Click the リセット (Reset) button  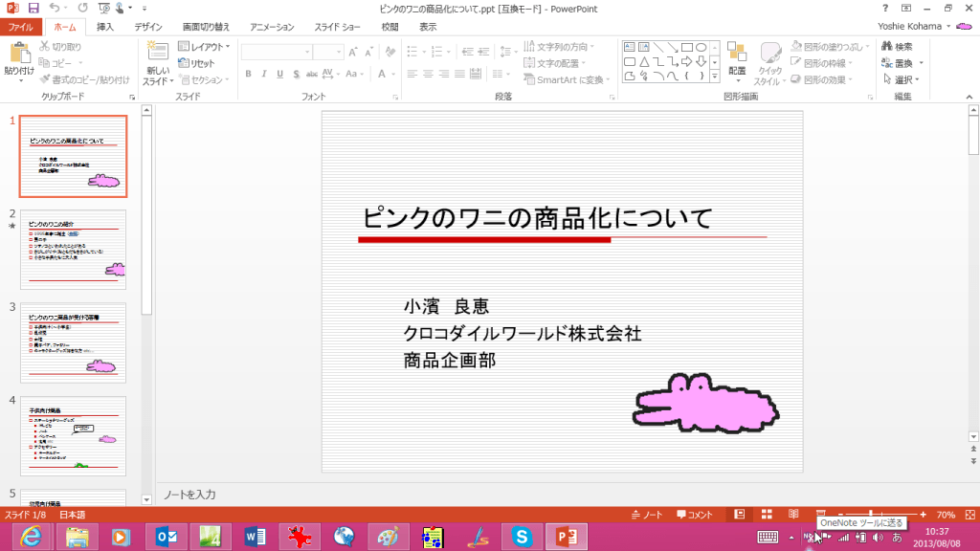[197, 63]
